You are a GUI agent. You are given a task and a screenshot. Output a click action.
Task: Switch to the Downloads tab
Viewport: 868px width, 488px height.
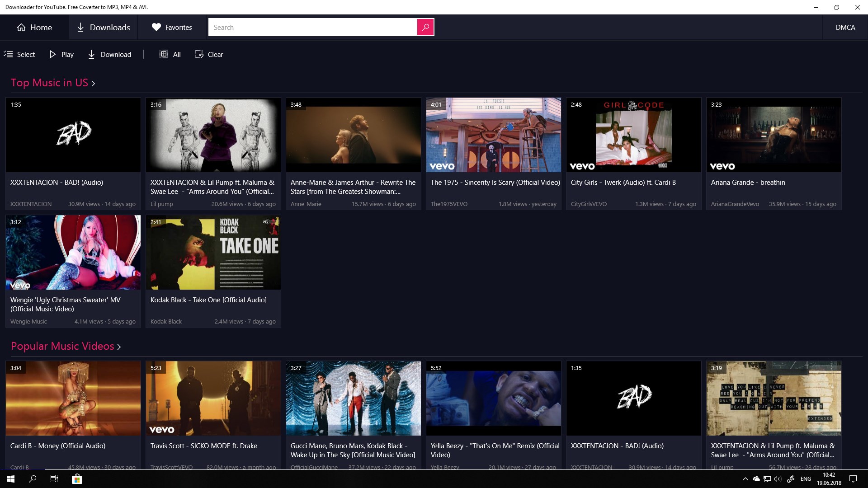pos(104,27)
